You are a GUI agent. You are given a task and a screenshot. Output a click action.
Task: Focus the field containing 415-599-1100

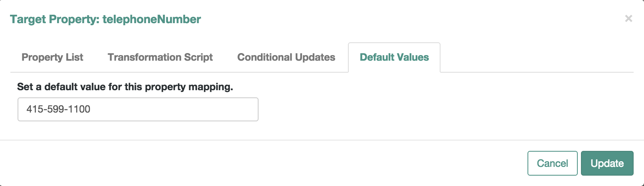tap(138, 109)
